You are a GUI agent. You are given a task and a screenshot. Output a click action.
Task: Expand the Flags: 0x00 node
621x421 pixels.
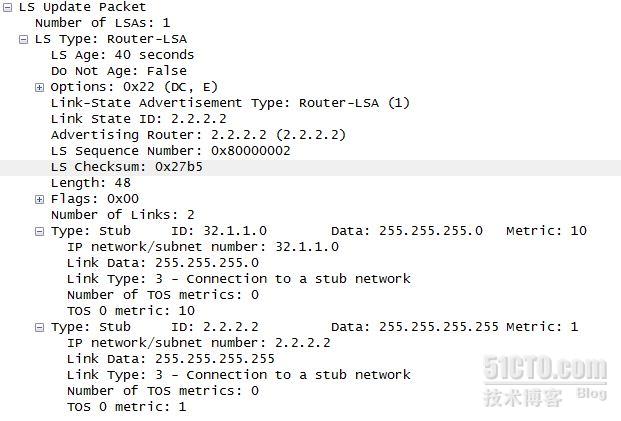pos(40,199)
